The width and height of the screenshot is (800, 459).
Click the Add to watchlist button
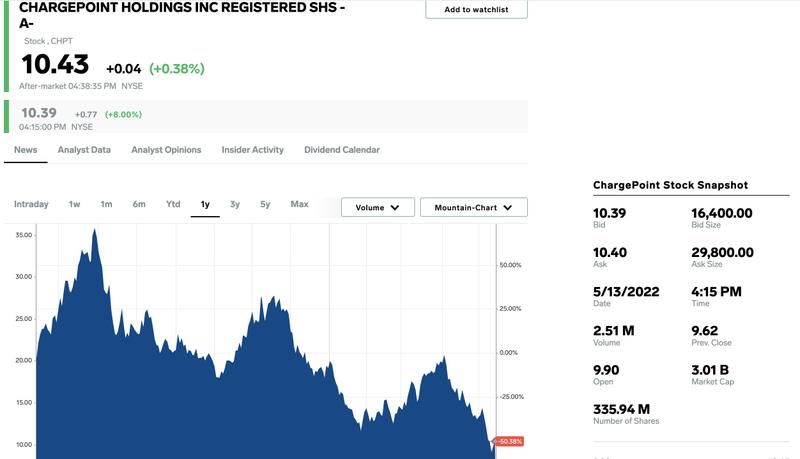point(476,9)
